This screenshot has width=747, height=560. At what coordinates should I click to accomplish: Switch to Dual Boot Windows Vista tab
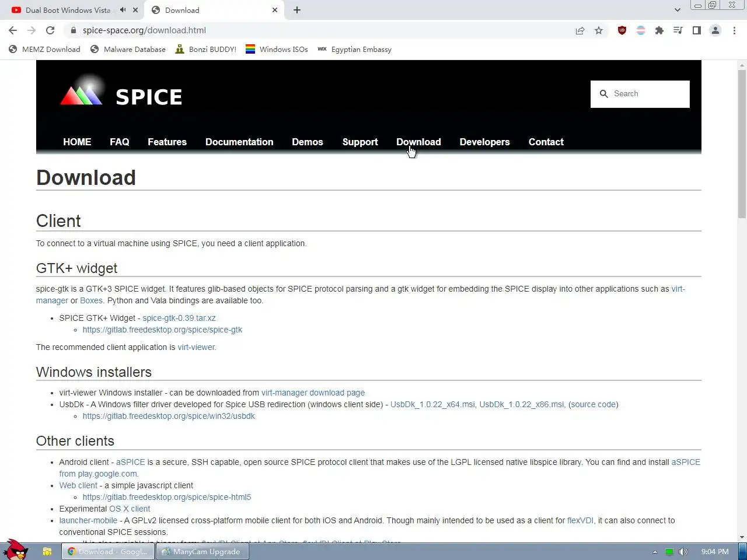pos(68,10)
